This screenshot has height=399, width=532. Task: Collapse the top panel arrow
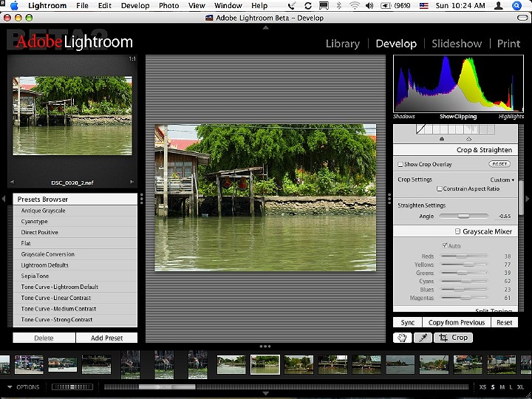point(266,27)
